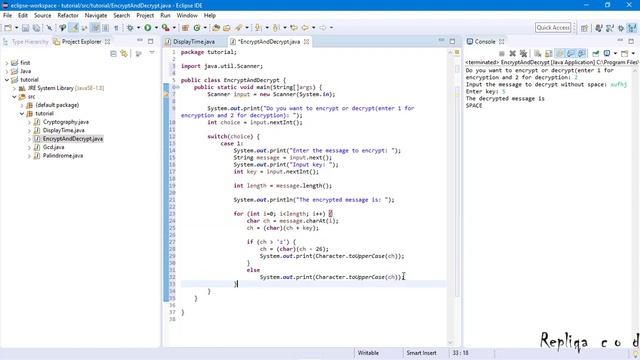
Task: Click the Coverage run icon in toolbar
Action: (165, 28)
